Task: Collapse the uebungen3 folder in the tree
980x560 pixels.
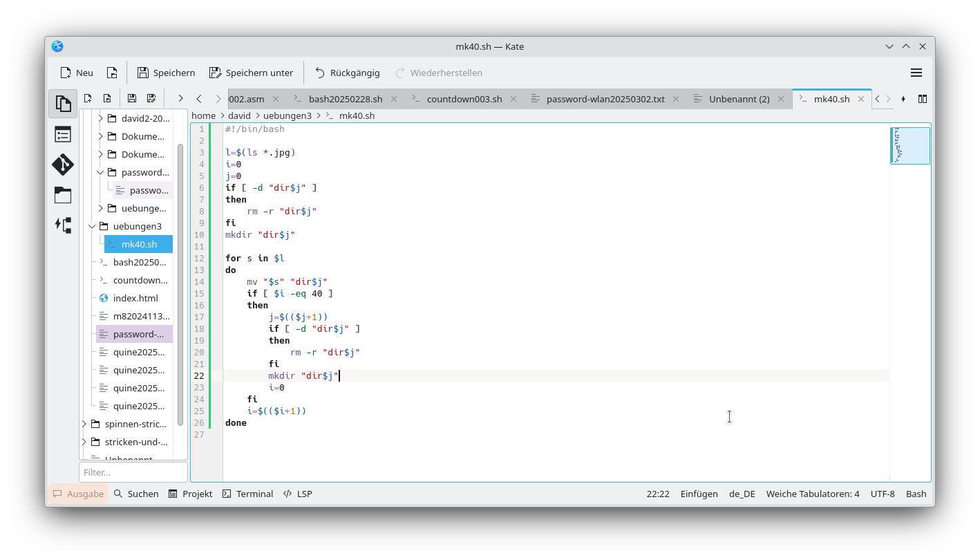Action: (91, 226)
